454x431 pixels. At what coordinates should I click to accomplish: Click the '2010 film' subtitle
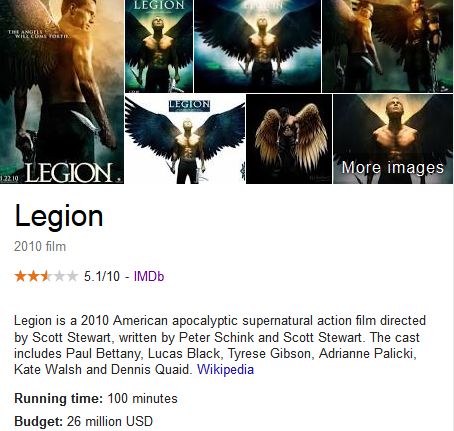[40, 247]
